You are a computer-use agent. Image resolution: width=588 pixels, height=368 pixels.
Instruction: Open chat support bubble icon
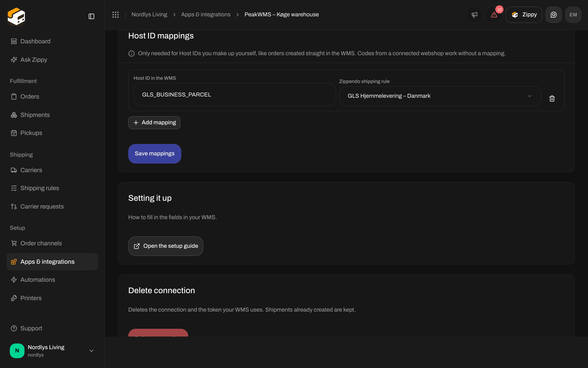coord(553,15)
